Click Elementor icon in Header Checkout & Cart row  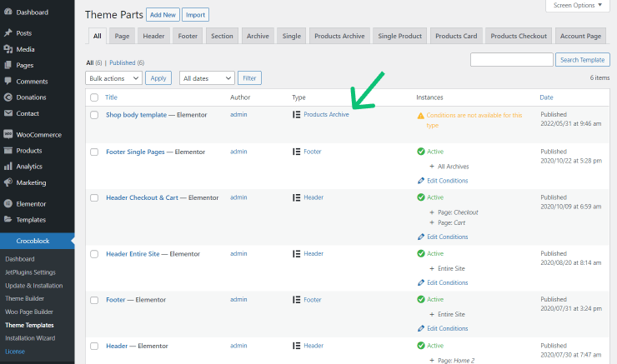[296, 197]
